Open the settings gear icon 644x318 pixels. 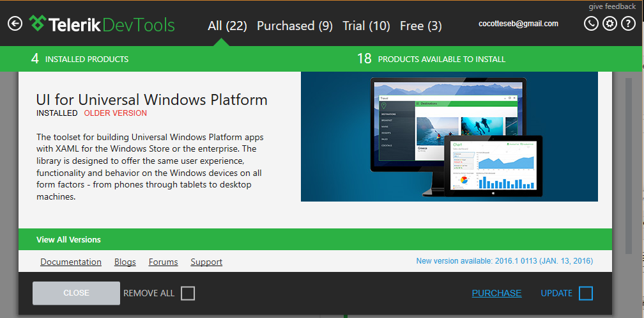(609, 24)
